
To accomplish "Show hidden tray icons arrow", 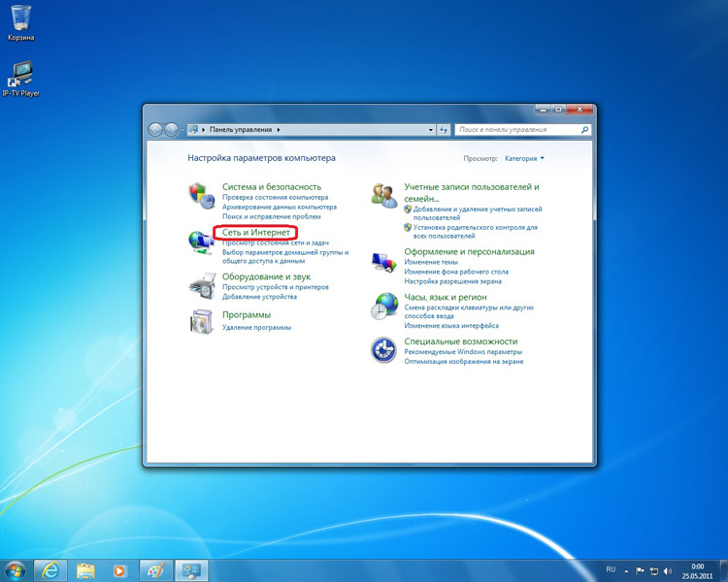I will [x=626, y=571].
